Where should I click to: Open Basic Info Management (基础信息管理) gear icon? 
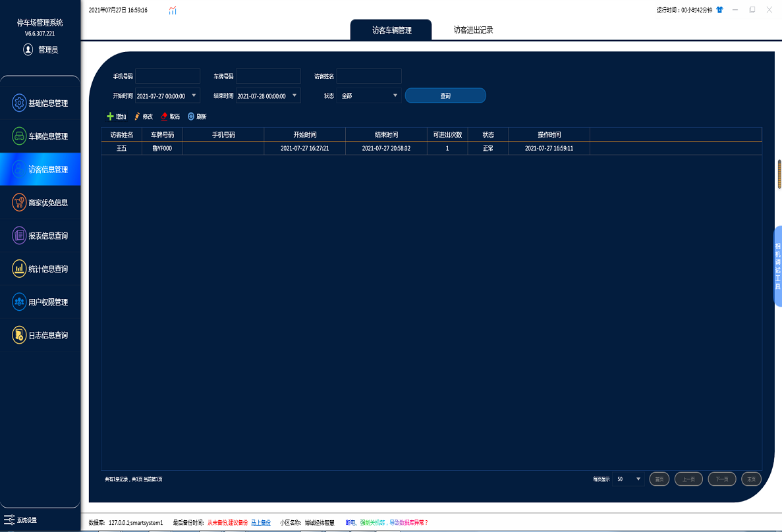click(x=19, y=103)
